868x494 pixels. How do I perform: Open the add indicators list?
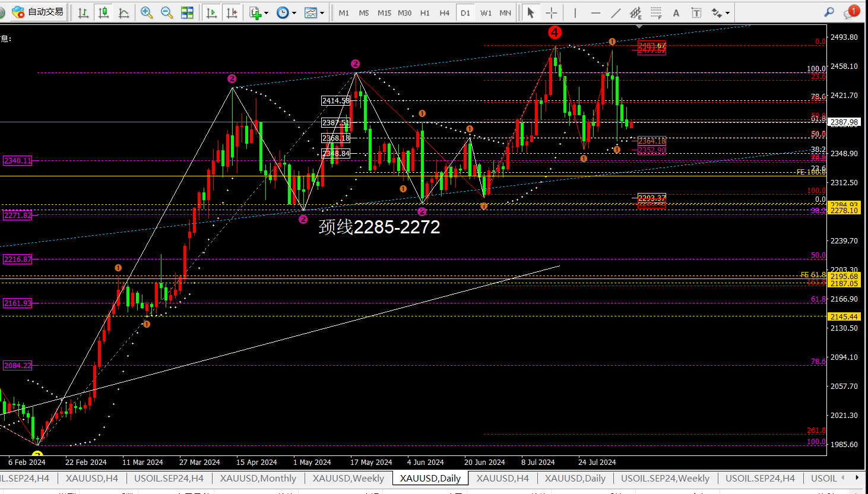[x=258, y=12]
